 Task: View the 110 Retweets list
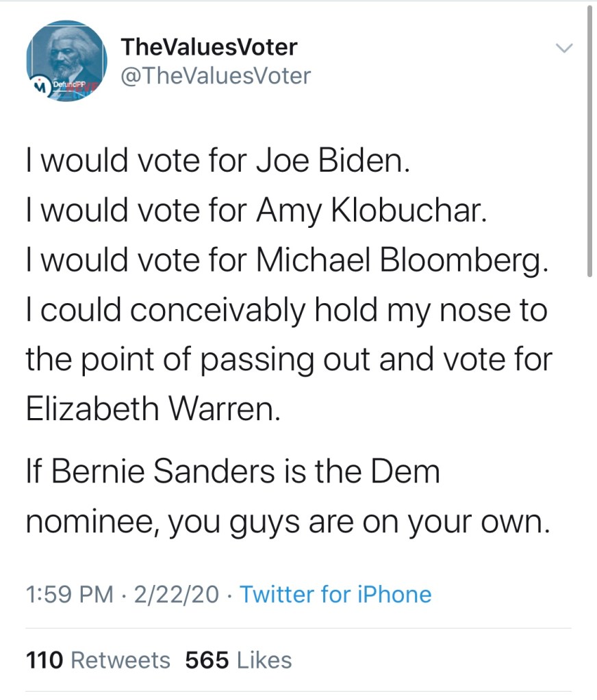pyautogui.click(x=98, y=660)
